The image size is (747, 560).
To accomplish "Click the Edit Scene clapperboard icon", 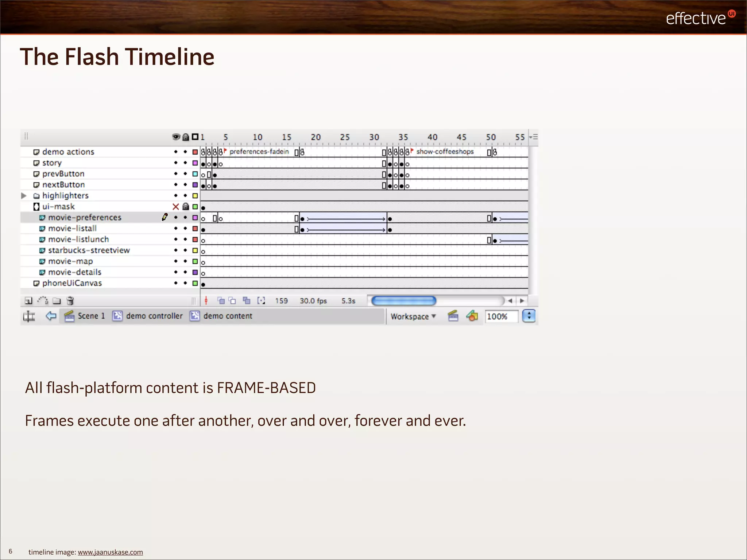I will click(x=453, y=316).
